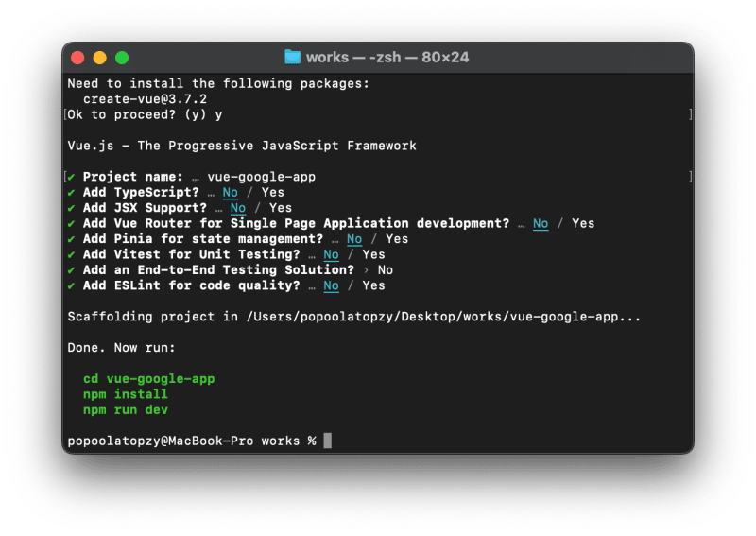Click the checkmark beside Project name
Image resolution: width=756 pixels, height=536 pixels.
coord(72,177)
